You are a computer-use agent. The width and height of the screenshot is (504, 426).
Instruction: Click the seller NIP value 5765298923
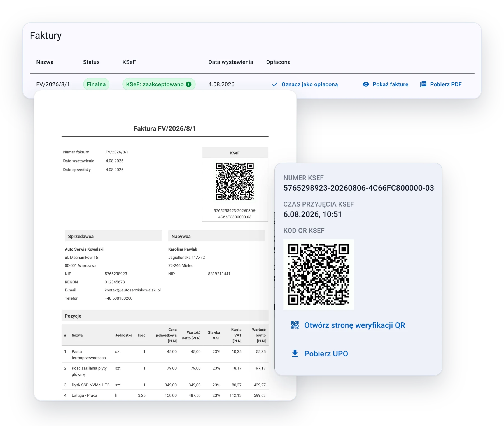click(116, 274)
